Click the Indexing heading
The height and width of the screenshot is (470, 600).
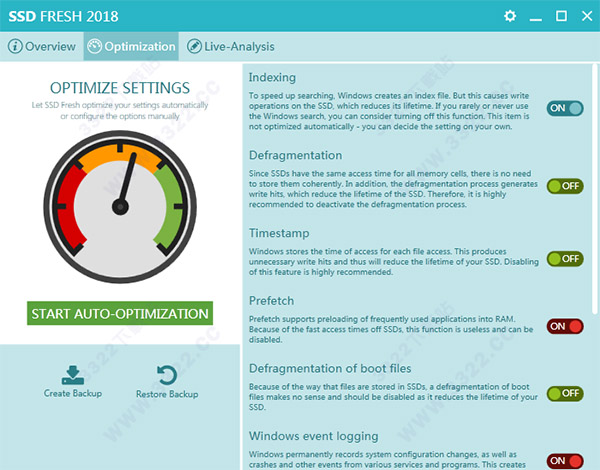(272, 77)
